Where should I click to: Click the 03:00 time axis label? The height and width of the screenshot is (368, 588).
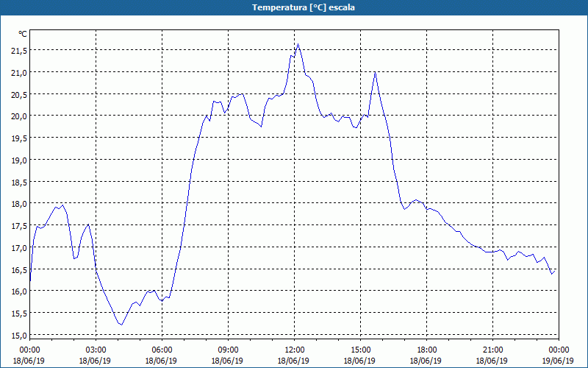pos(96,350)
